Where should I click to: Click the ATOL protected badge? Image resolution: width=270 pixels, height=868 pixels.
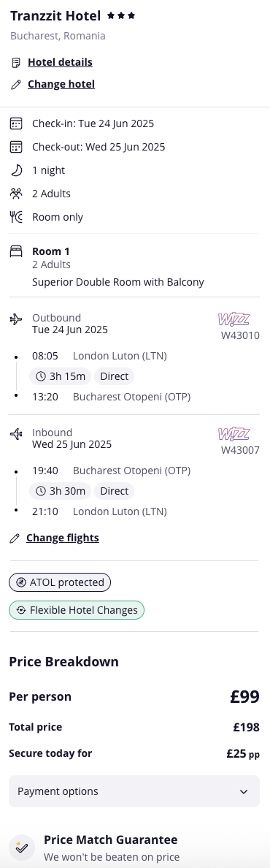60,582
